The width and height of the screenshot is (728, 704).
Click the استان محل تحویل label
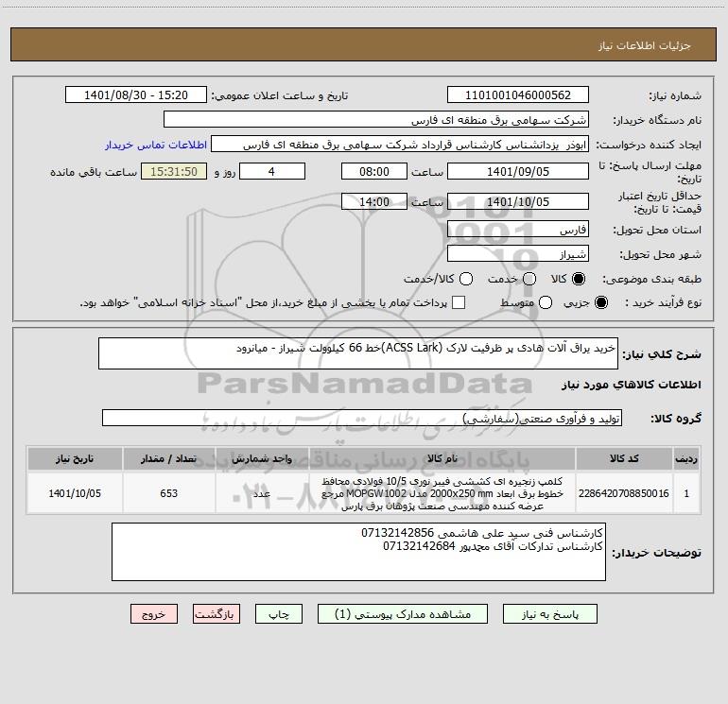657,230
